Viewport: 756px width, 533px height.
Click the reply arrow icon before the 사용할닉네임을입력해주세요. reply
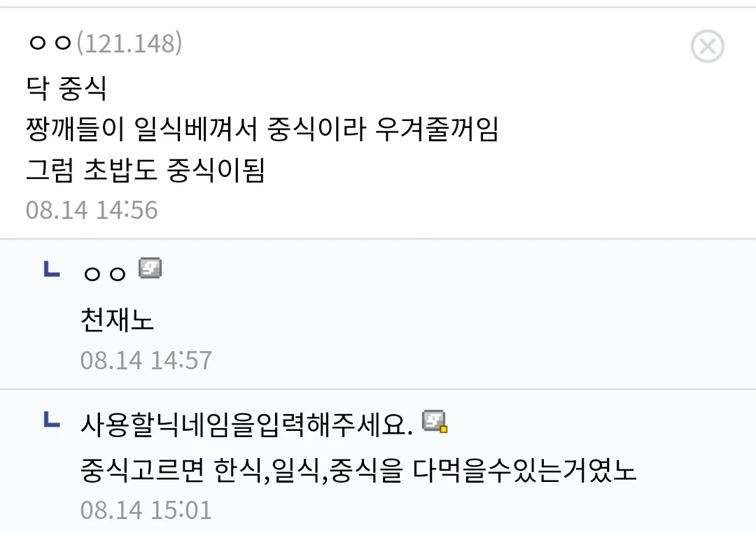point(52,419)
